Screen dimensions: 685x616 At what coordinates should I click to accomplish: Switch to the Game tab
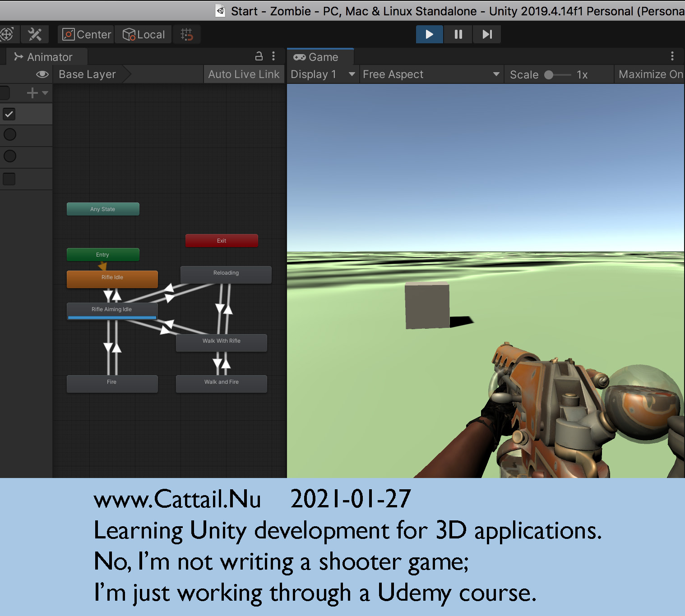(x=320, y=57)
